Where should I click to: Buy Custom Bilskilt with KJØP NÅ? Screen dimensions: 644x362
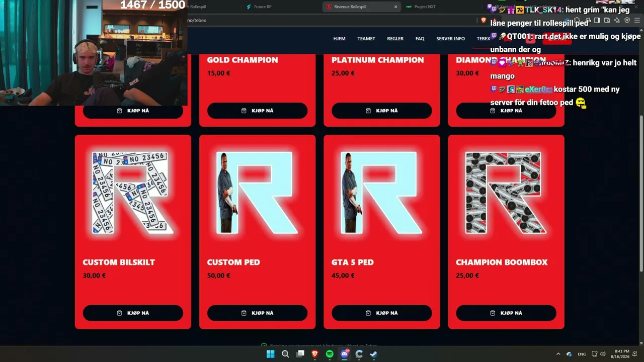pyautogui.click(x=133, y=313)
